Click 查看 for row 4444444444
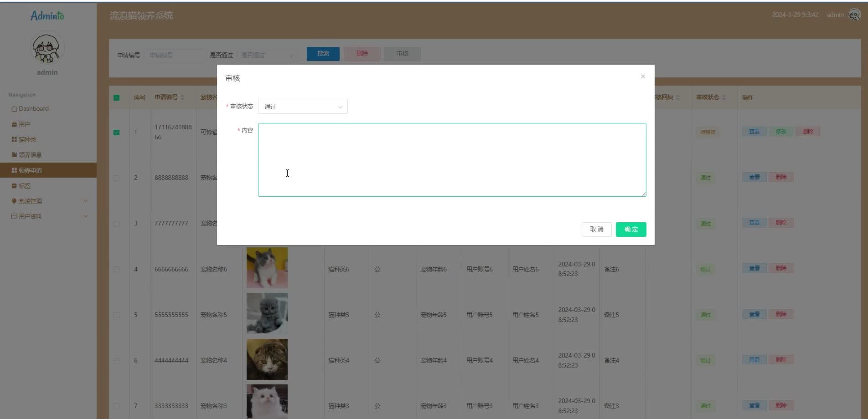Image resolution: width=868 pixels, height=419 pixels. click(x=754, y=360)
